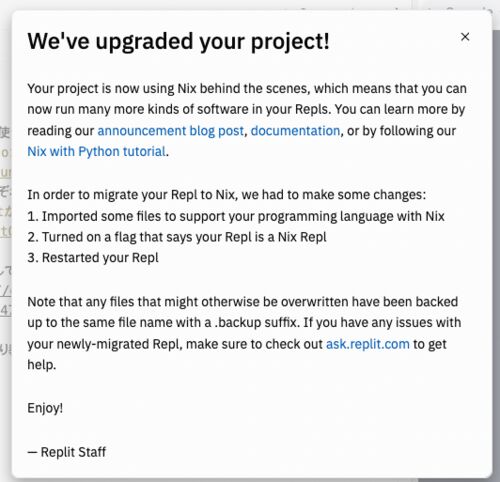Click the "Turned on a flag" list item
This screenshot has height=482, width=500.
[x=177, y=237]
